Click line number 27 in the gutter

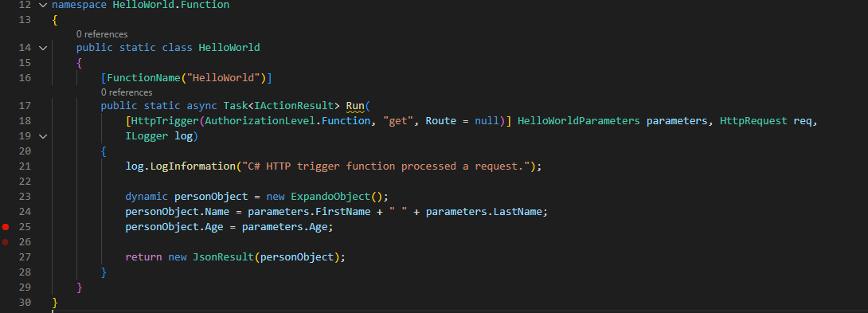[25, 257]
